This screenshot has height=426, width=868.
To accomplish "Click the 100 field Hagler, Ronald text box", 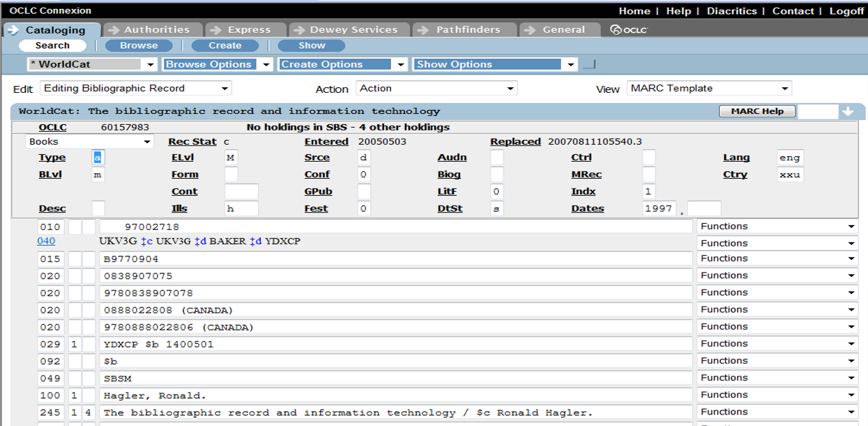I will 396,395.
